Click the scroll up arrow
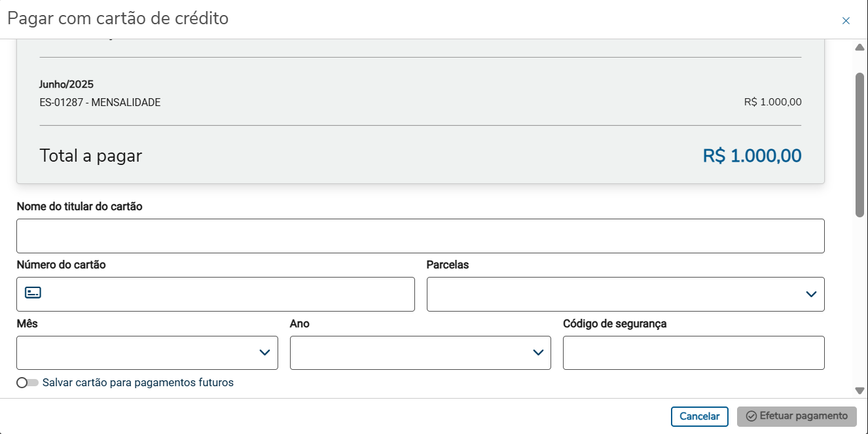868x434 pixels. click(859, 48)
